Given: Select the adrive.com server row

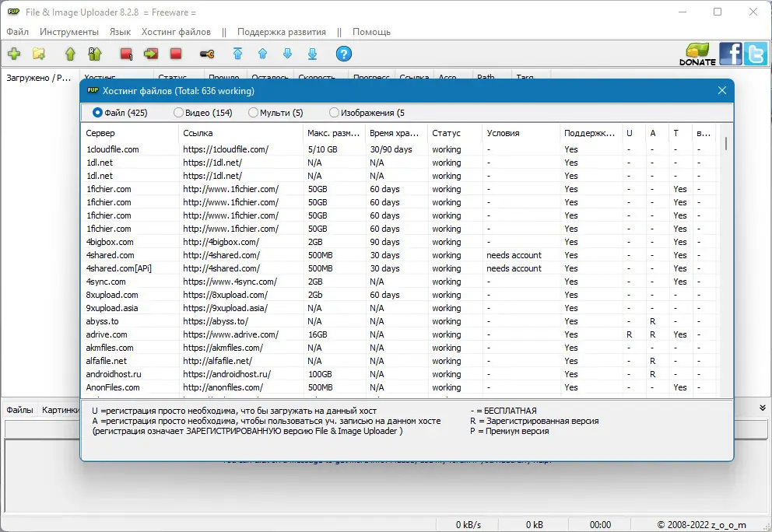Looking at the screenshot, I should [x=398, y=334].
